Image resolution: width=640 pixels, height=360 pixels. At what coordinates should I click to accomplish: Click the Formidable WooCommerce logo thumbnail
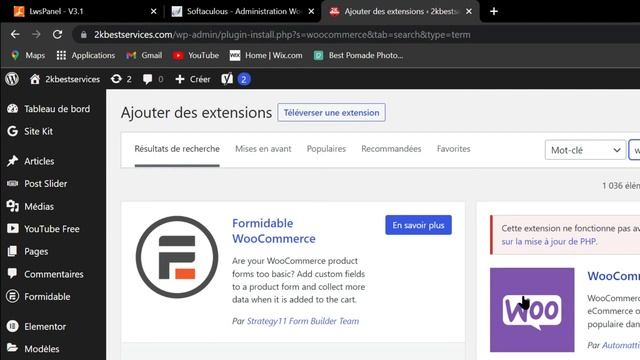pyautogui.click(x=177, y=257)
